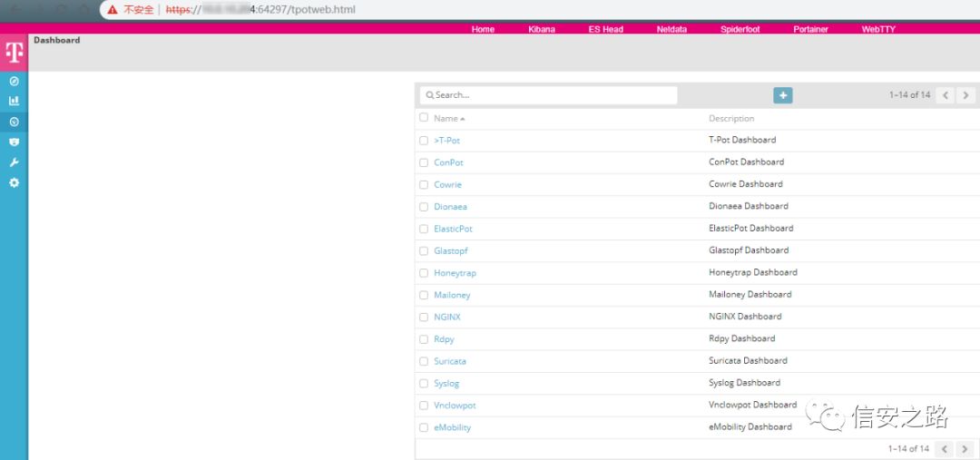Open the eMobility dashboard link
Image resolution: width=980 pixels, height=460 pixels.
453,428
